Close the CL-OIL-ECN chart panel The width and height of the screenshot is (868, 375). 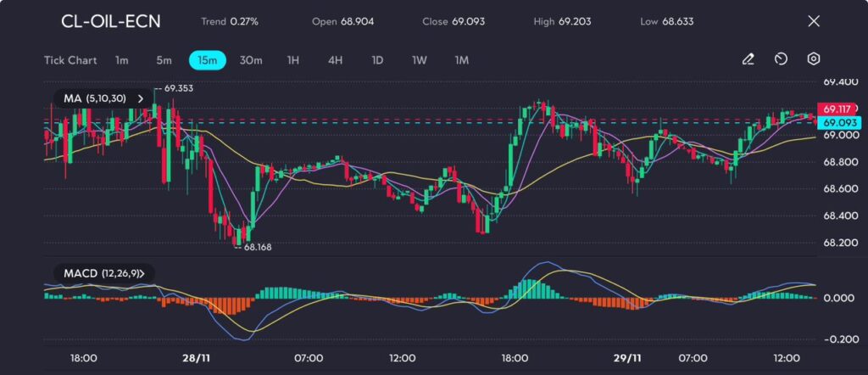[x=814, y=21]
